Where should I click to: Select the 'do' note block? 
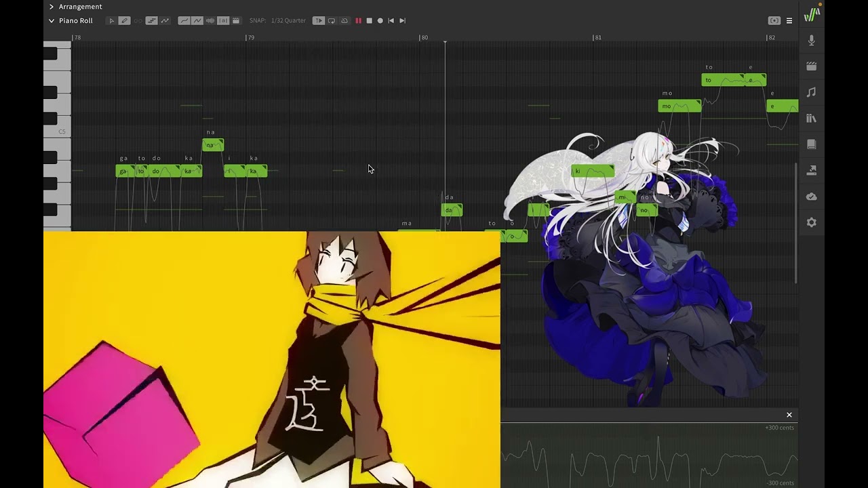pos(164,171)
